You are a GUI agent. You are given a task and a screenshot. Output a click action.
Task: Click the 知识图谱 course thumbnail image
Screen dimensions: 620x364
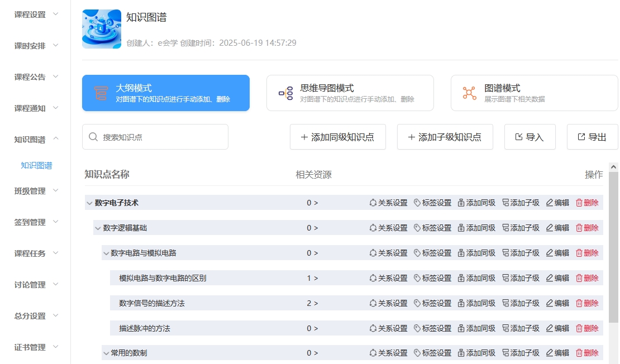pos(102,29)
